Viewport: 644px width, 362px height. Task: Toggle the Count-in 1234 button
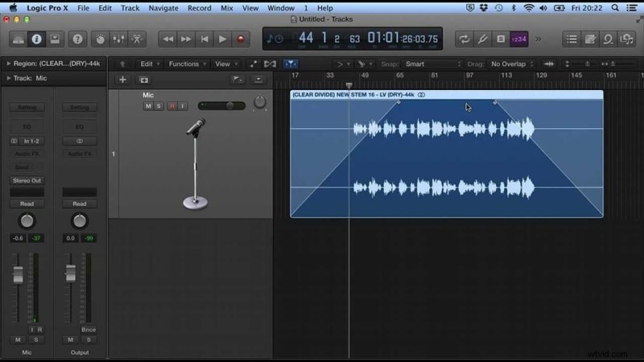click(518, 39)
